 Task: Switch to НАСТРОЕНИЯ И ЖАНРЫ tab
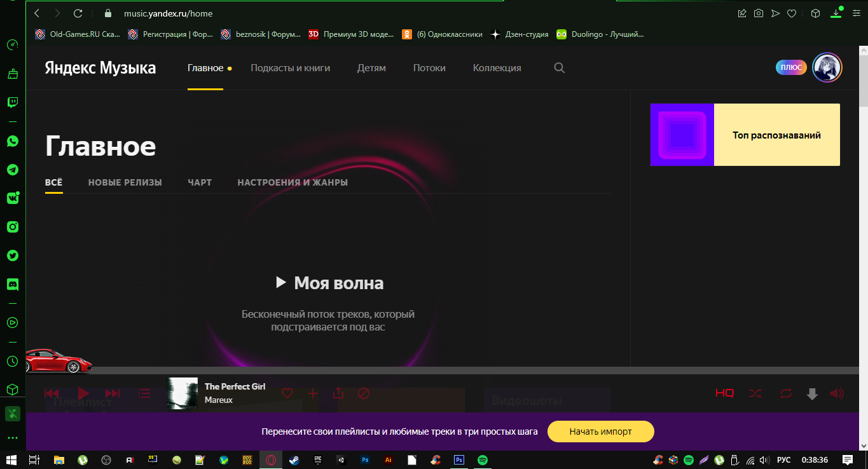(x=293, y=182)
